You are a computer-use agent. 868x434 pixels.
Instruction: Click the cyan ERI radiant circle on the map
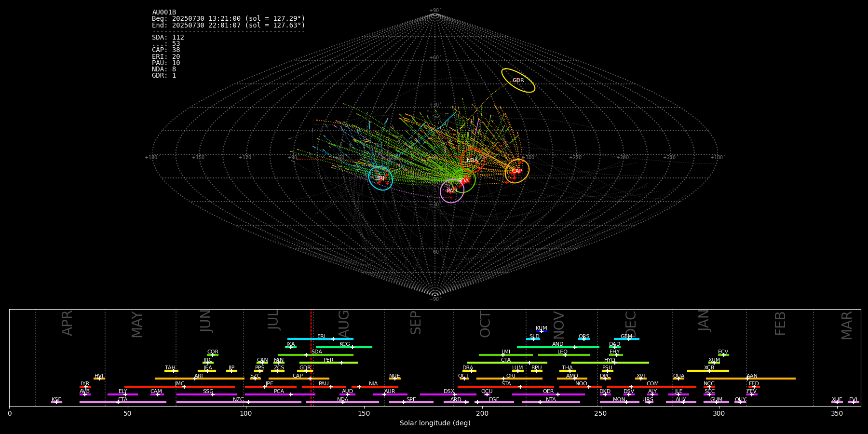[380, 178]
